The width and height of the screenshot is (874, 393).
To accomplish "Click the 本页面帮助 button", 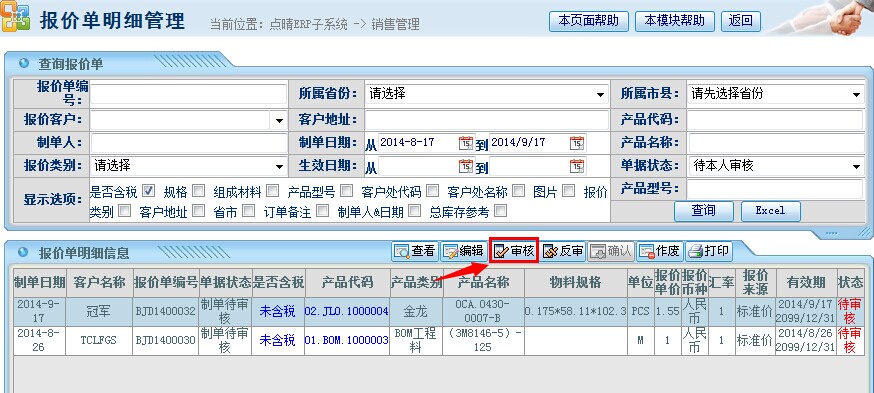I will coord(589,22).
